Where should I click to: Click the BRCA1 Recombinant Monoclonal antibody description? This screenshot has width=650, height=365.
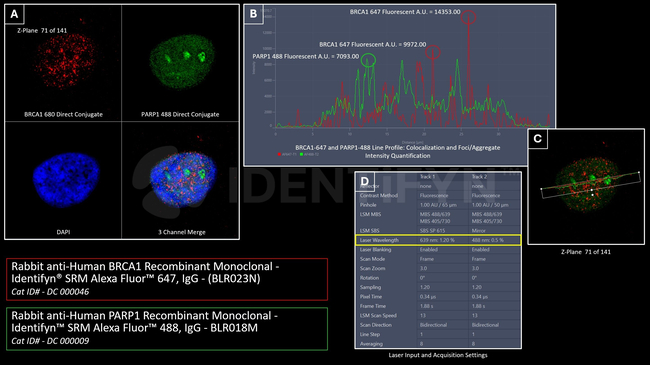click(145, 272)
